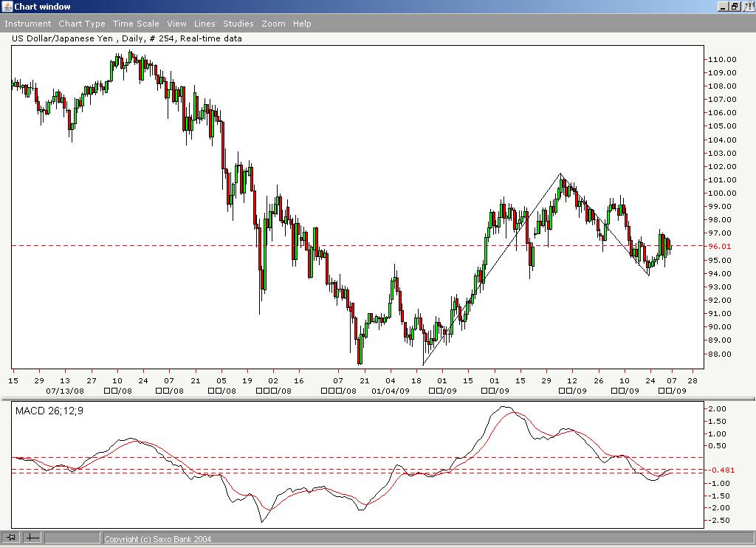Open the Instrument menu

pos(27,24)
